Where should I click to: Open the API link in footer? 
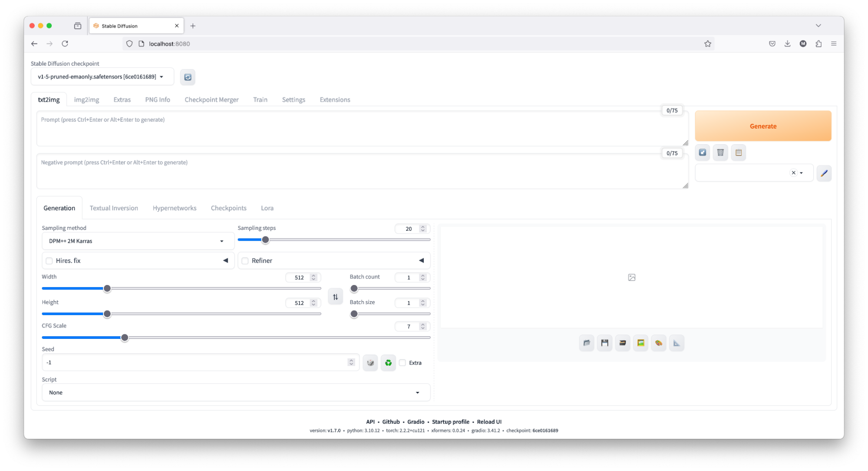point(370,422)
